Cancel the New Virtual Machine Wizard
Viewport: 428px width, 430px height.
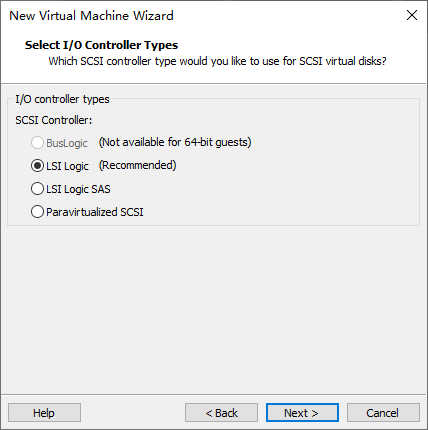383,413
